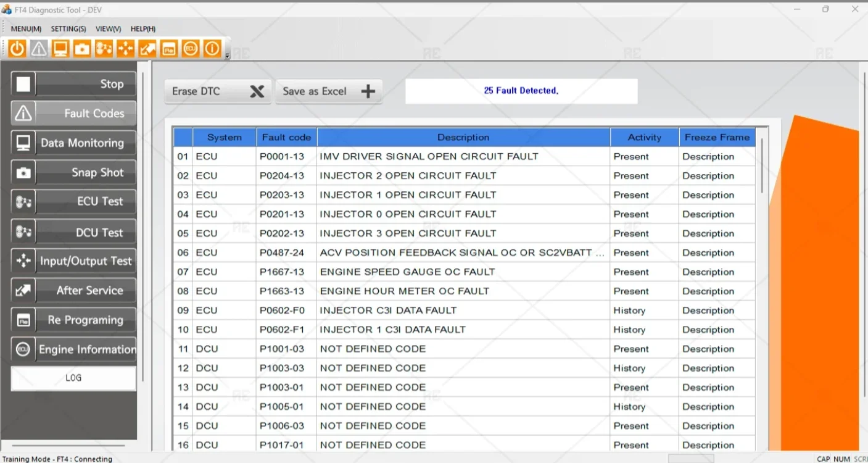This screenshot has height=463, width=868.
Task: Select ECU Test in the sidebar
Action: 73,201
